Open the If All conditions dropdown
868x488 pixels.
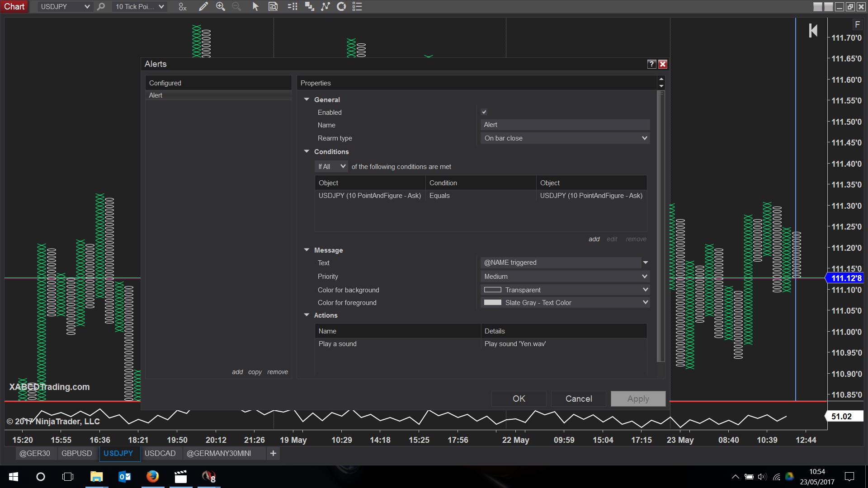click(x=331, y=167)
